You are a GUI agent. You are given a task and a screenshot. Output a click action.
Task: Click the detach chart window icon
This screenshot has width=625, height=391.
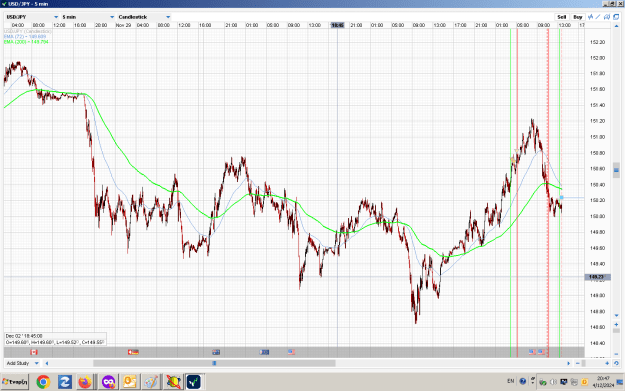[x=616, y=17]
